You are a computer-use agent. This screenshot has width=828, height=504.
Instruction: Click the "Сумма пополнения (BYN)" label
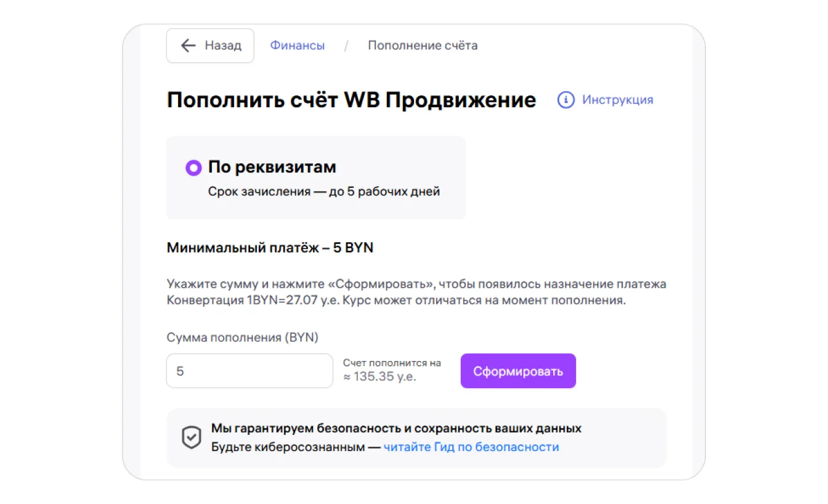[243, 338]
